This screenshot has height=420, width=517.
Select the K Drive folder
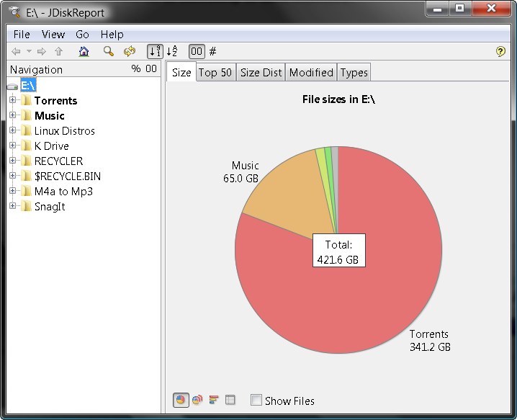51,146
